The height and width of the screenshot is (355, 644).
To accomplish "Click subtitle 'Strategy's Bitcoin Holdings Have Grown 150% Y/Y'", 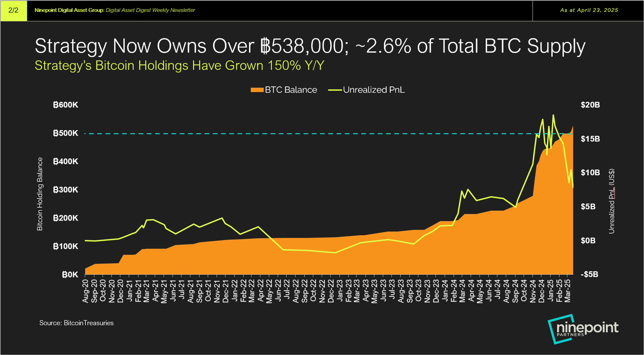I will [179, 65].
